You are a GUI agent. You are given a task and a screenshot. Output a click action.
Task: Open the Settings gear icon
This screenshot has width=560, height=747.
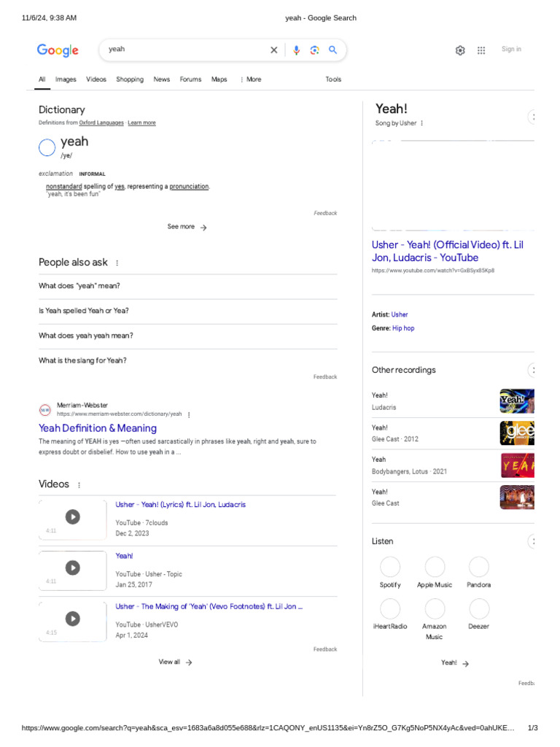tap(460, 50)
